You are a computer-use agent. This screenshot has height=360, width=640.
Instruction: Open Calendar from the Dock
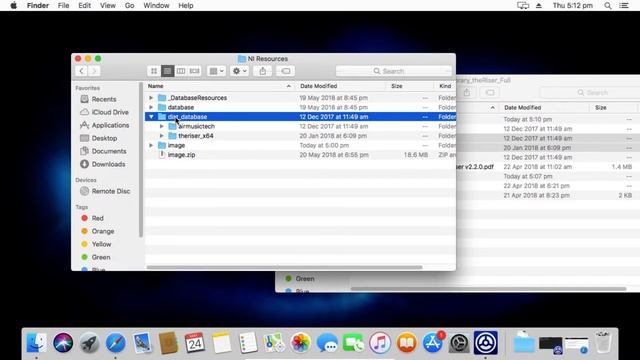[195, 342]
